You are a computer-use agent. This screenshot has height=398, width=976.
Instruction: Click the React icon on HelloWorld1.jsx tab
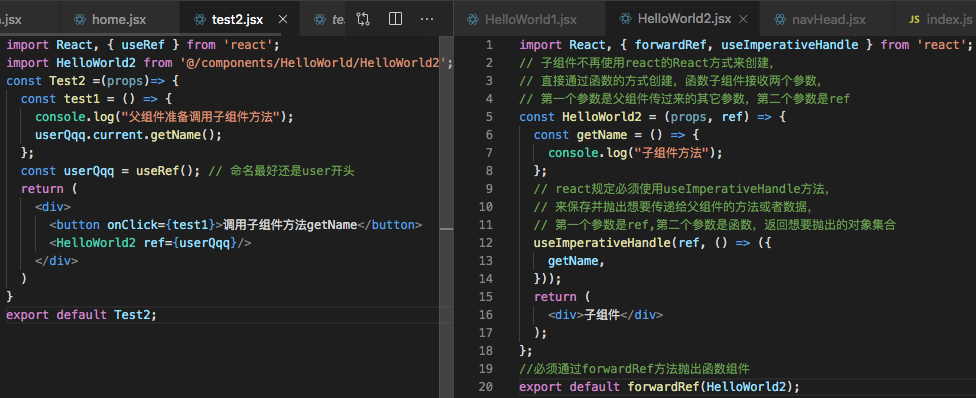(x=472, y=19)
